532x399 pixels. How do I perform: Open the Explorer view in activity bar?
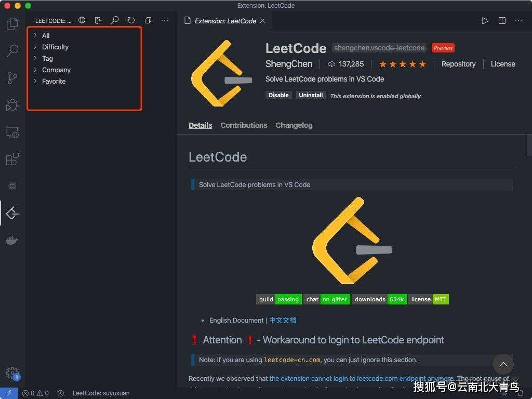pyautogui.click(x=12, y=24)
